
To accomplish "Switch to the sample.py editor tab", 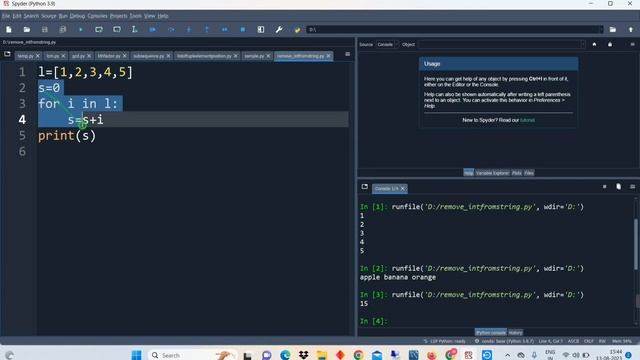I will pos(254,56).
